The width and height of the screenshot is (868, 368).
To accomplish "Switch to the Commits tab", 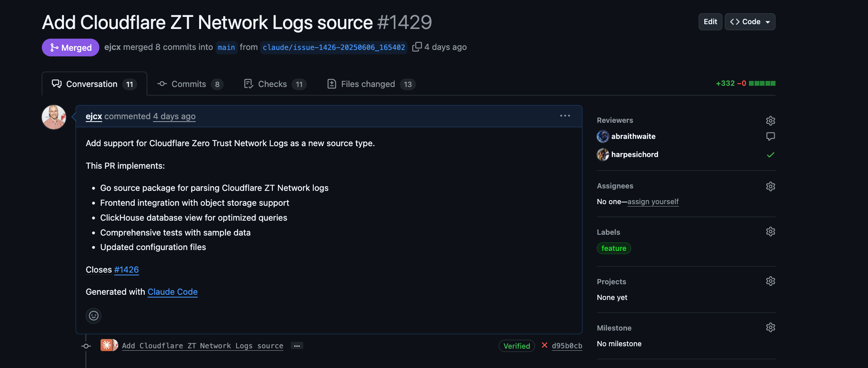I will tap(189, 84).
